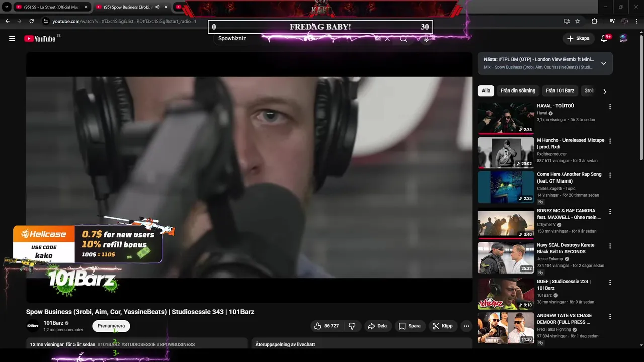Open HAVAL - TOÙTOÙ thumbnail

coord(506,118)
